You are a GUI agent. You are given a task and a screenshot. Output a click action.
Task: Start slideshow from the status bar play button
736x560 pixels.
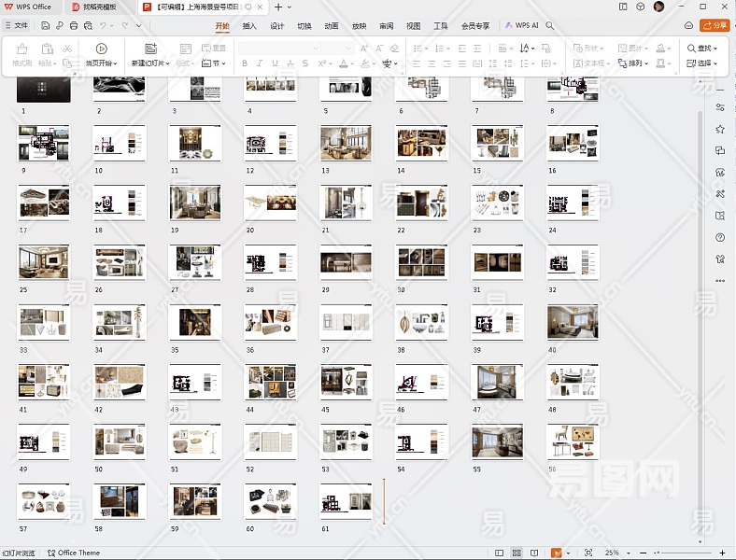pos(557,553)
